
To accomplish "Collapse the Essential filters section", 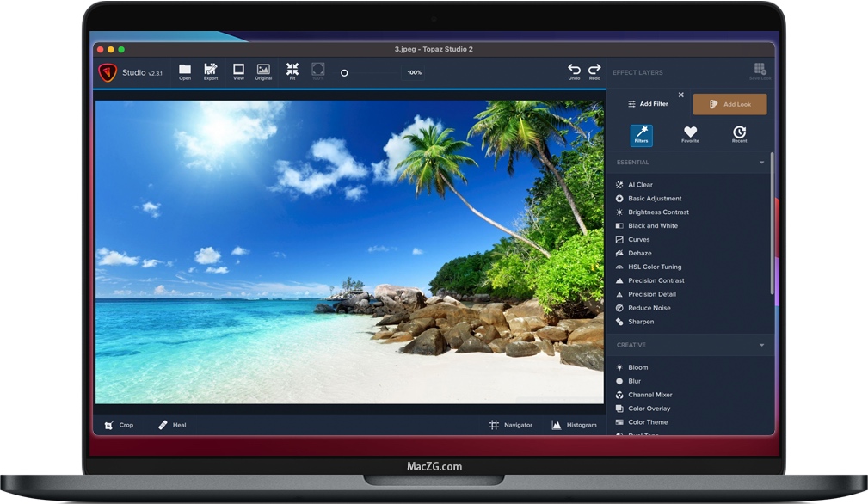I will point(761,163).
